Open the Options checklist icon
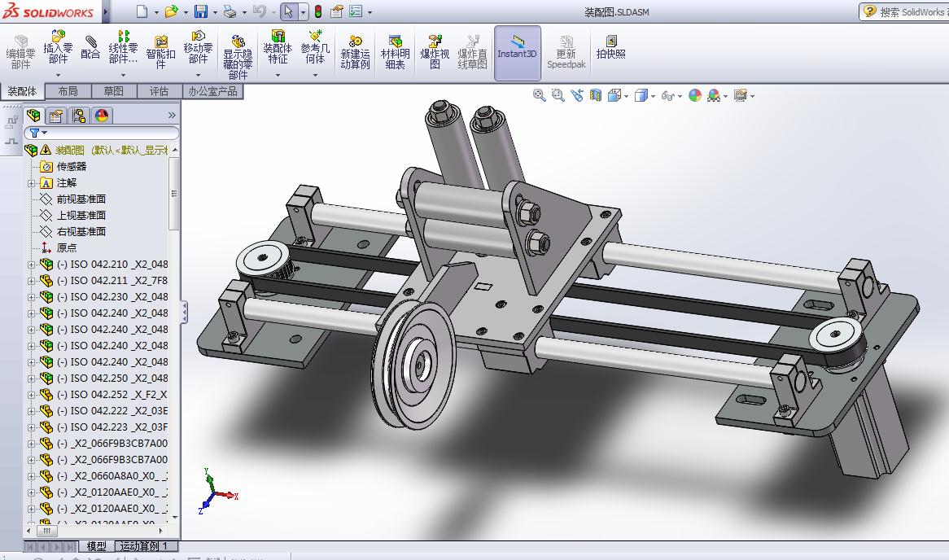The image size is (949, 560). click(356, 11)
